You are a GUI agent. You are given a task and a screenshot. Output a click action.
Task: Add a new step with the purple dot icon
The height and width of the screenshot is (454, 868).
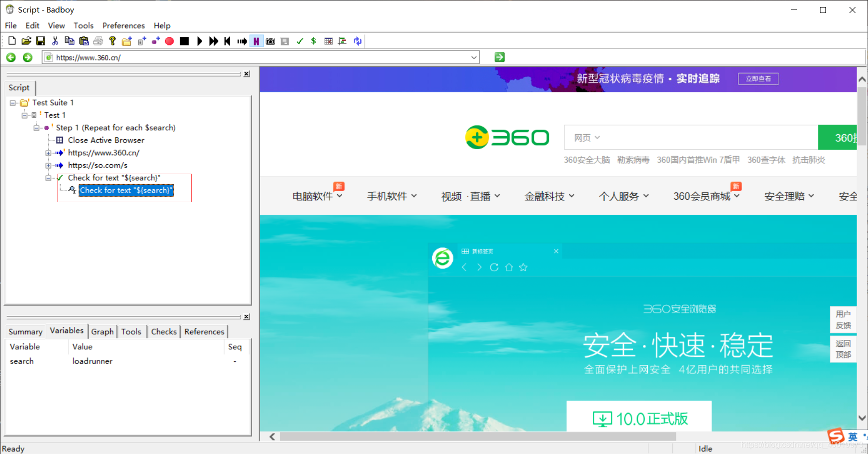[156, 41]
